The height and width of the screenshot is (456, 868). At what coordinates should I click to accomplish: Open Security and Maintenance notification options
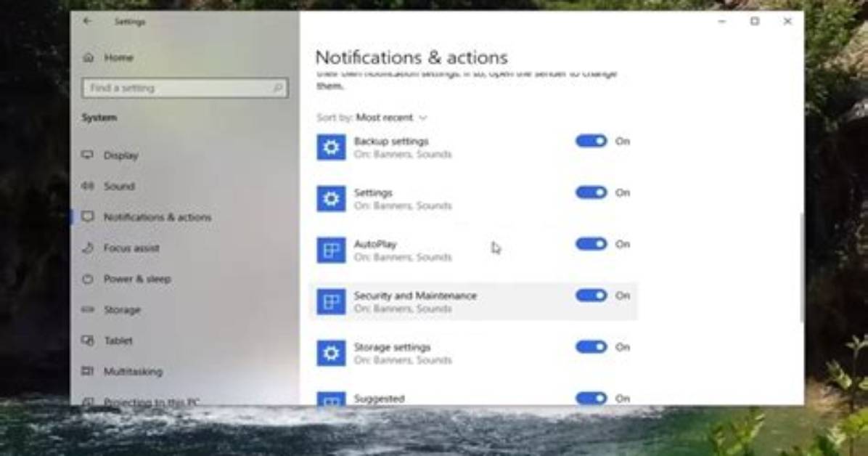415,296
